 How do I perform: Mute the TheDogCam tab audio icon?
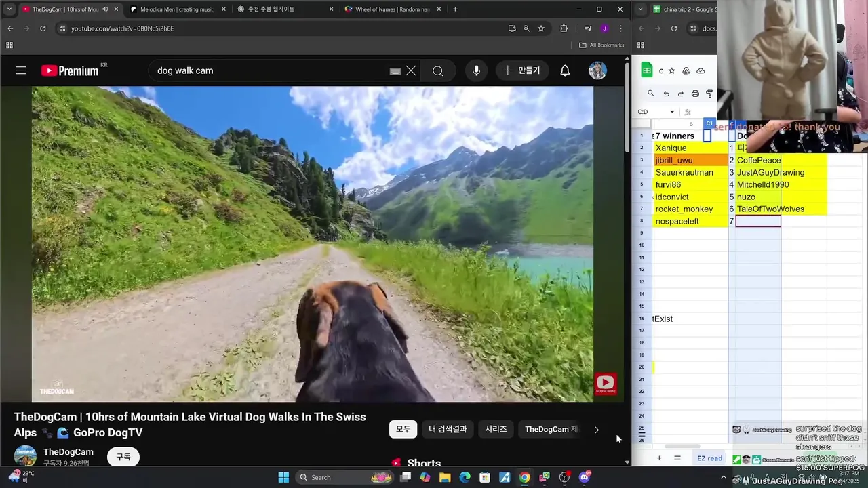(x=105, y=9)
